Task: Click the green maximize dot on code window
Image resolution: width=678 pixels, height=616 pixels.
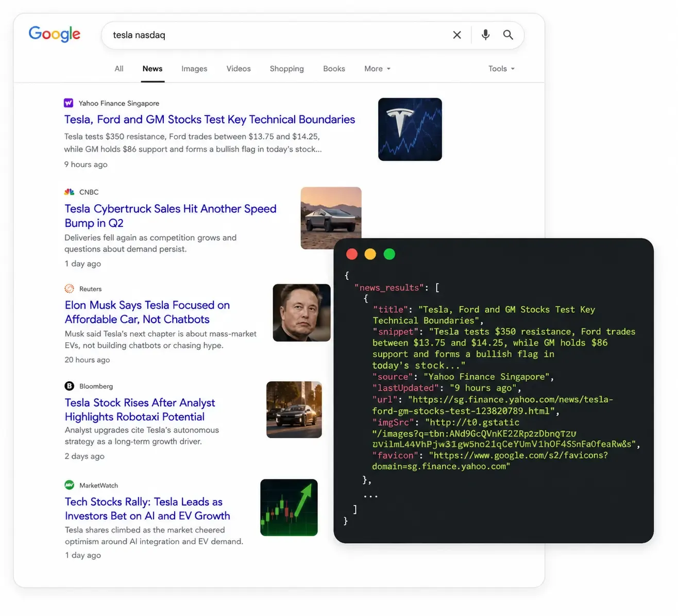Action: pyautogui.click(x=389, y=254)
